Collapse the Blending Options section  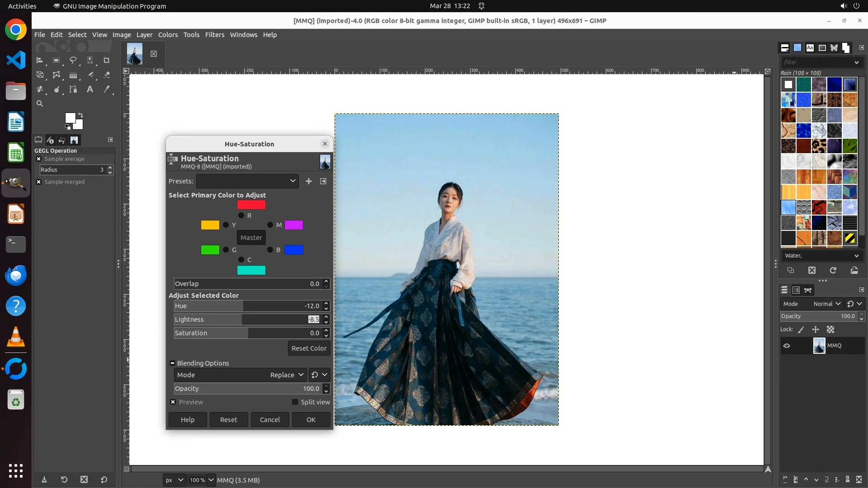172,363
